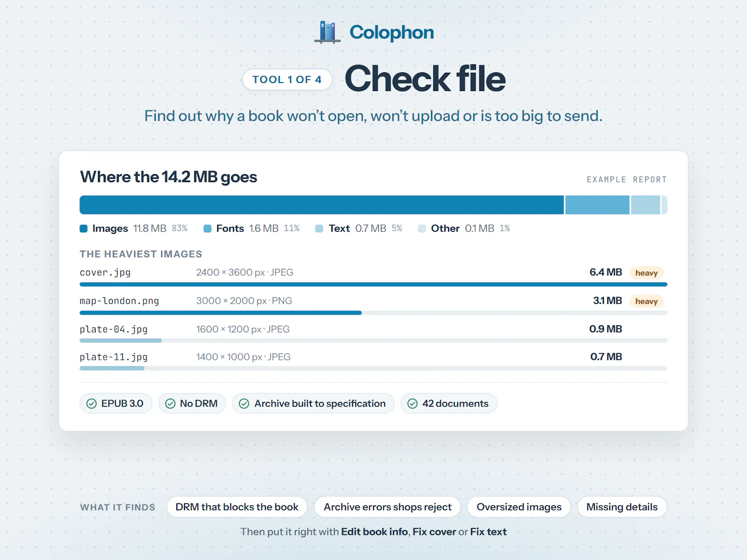Click the size bar under plate-11.jpg
The width and height of the screenshot is (747, 560).
coord(373,368)
